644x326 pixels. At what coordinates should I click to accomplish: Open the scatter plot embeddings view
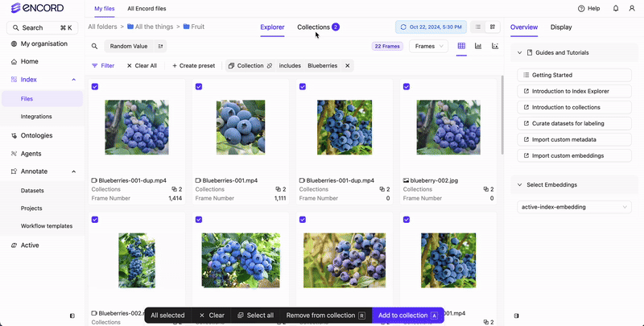click(495, 46)
